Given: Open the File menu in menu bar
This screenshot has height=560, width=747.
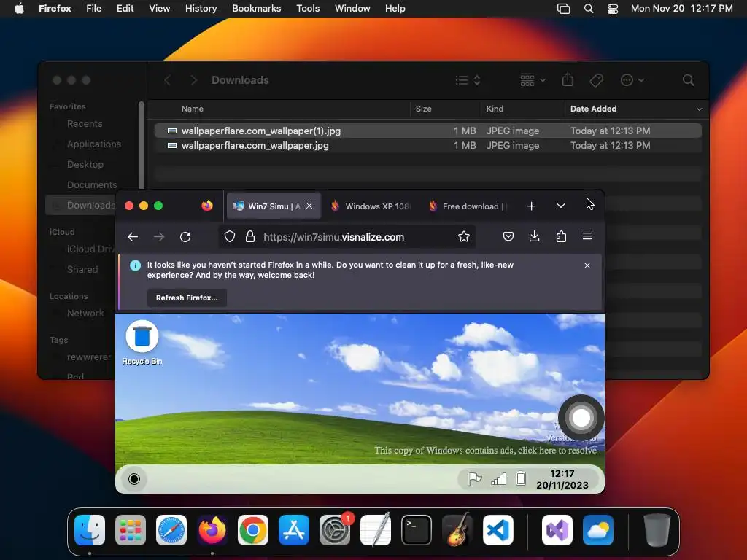Looking at the screenshot, I should [93, 9].
